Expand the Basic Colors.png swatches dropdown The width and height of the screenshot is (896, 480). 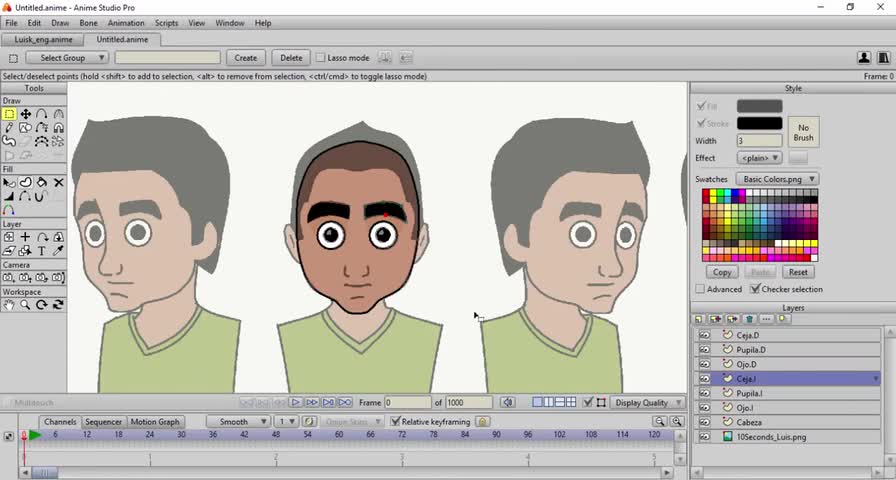778,179
